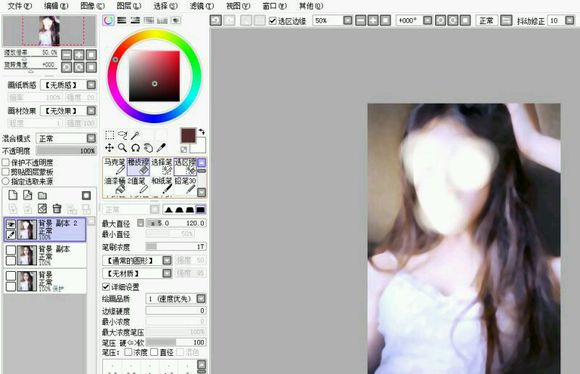580x374 pixels.
Task: Click the navigator preview thumbnail
Action: [50, 31]
